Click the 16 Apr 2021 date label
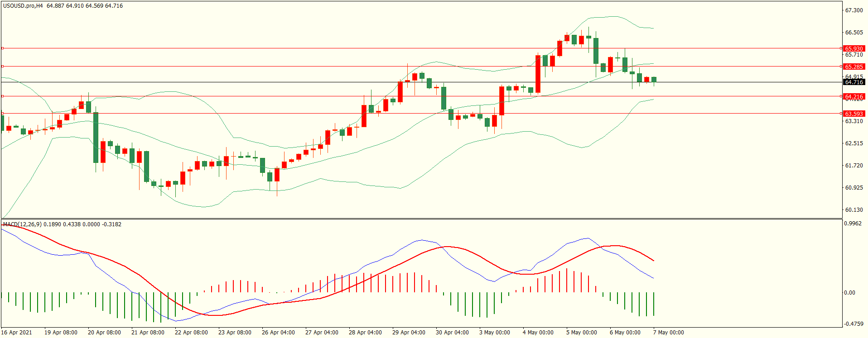This screenshot has height=338, width=868. click(17, 332)
